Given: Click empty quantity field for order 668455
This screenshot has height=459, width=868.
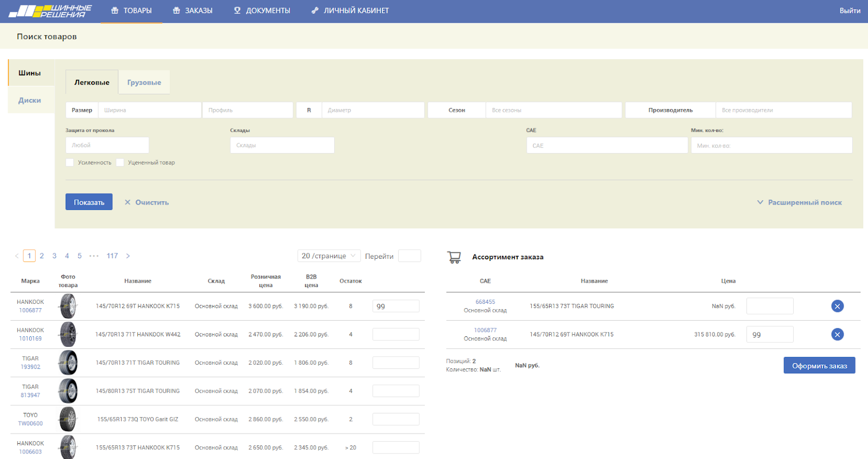Looking at the screenshot, I should [770, 306].
